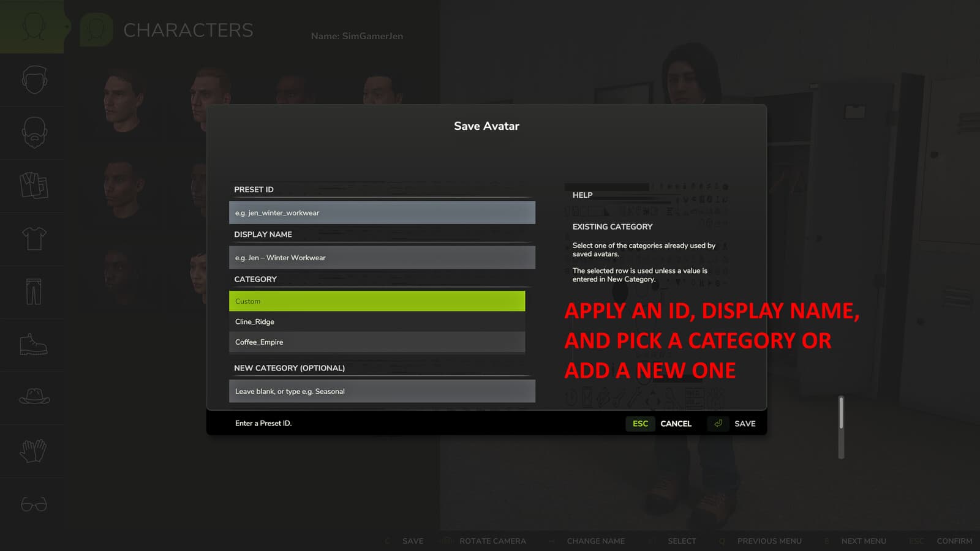Click Select in bottom bar

coord(682,541)
